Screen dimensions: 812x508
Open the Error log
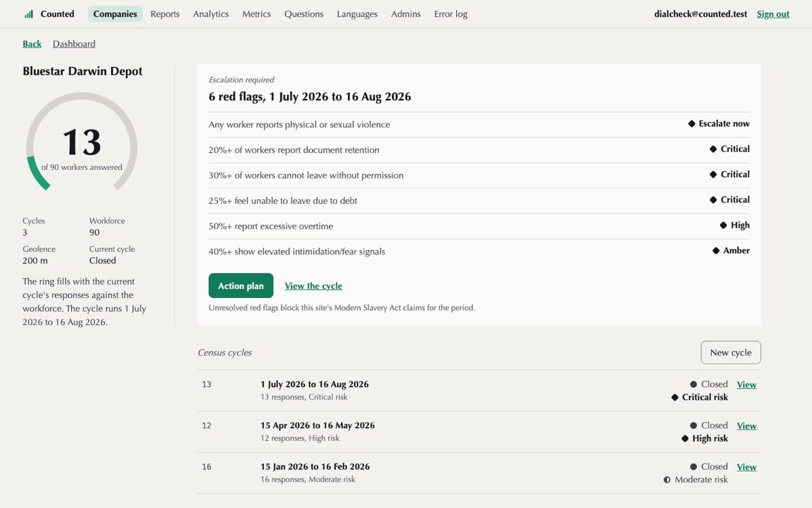pyautogui.click(x=451, y=14)
